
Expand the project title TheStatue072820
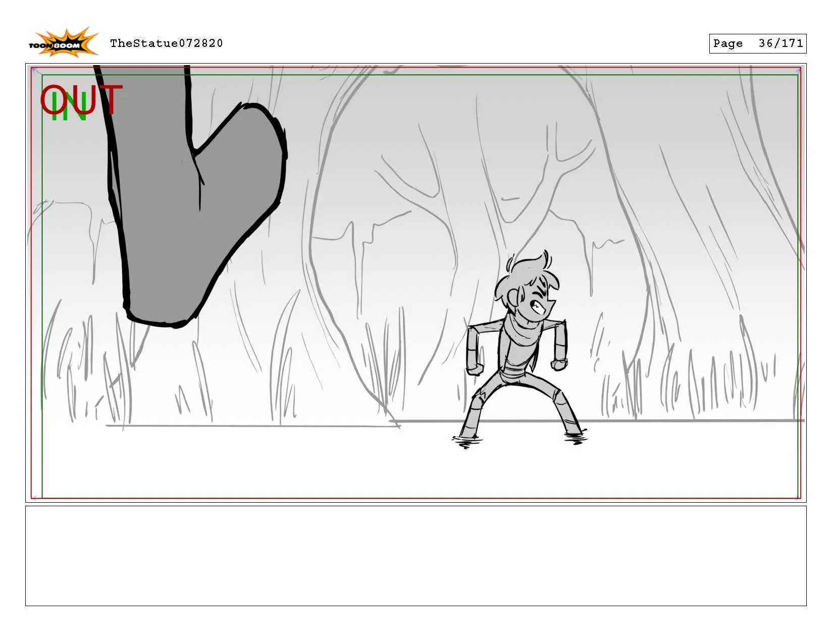(x=167, y=43)
